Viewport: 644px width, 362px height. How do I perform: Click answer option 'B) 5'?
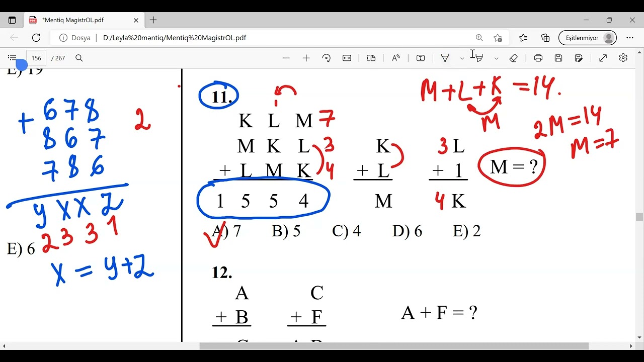click(286, 231)
